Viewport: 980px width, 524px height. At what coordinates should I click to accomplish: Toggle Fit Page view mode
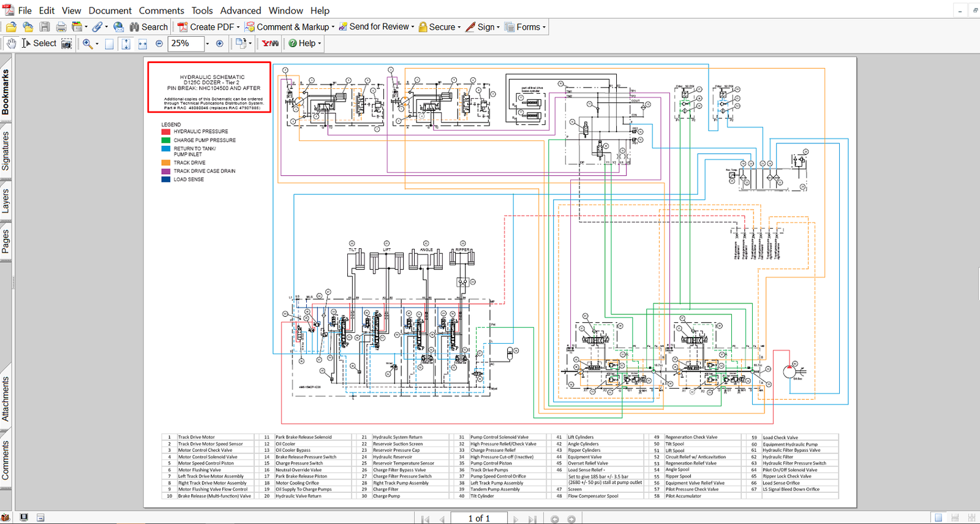(126, 44)
